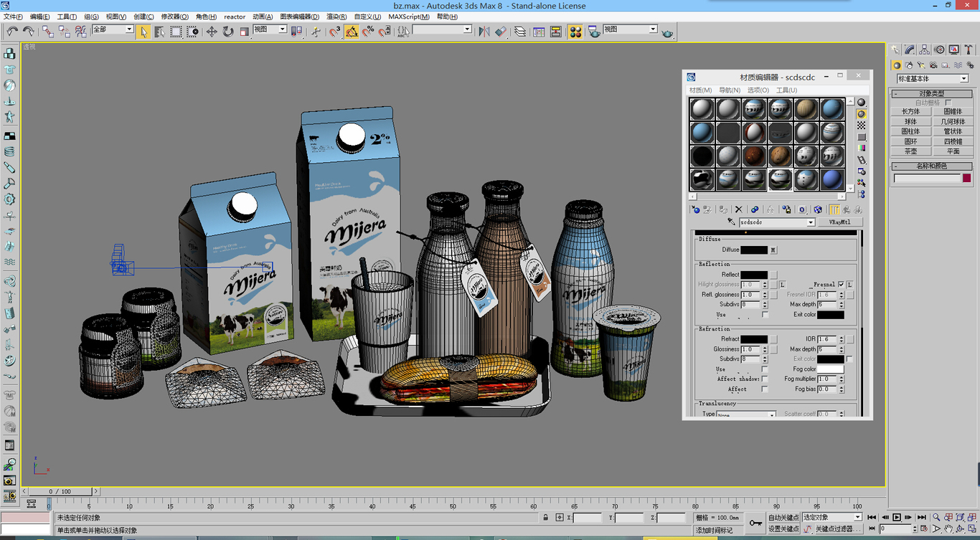Click the white Fog color swatch
Image resolution: width=980 pixels, height=540 pixels.
pyautogui.click(x=831, y=369)
